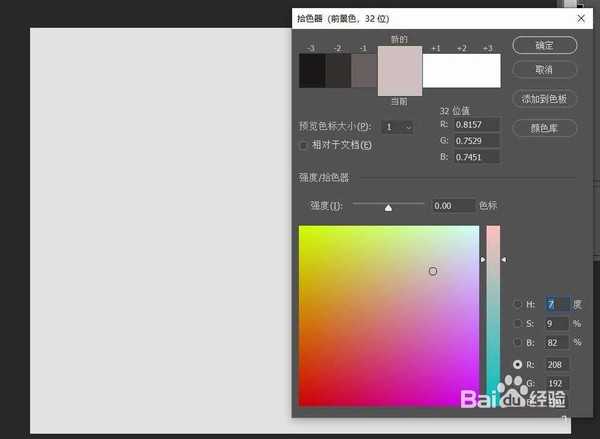Select the H hue radio button
Screen dimensions: 600x439
point(517,304)
